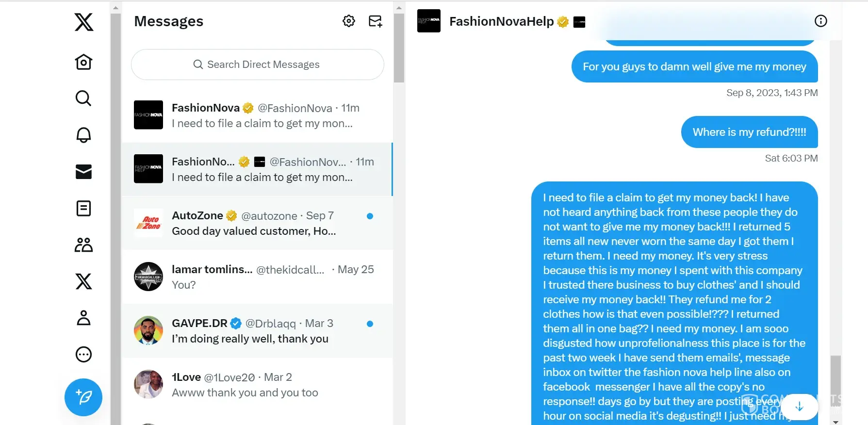Open the Lists icon in sidebar
Viewport: 868px width, 425px height.
coord(83,209)
